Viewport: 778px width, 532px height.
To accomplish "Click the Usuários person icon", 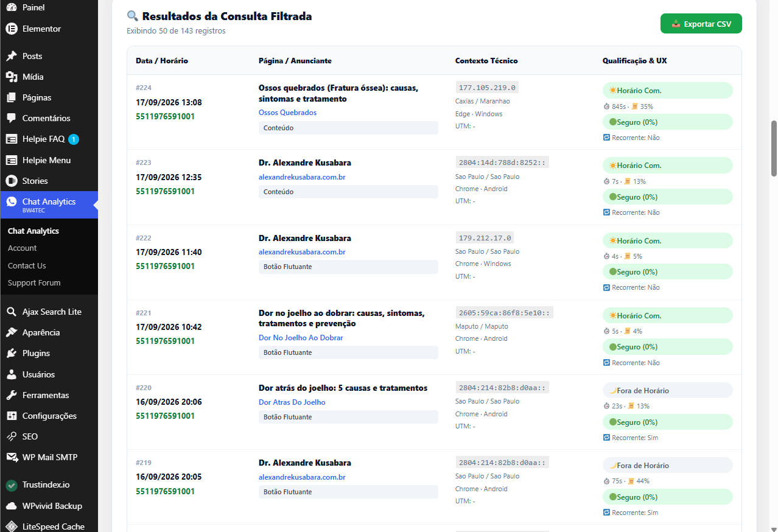I will [11, 374].
